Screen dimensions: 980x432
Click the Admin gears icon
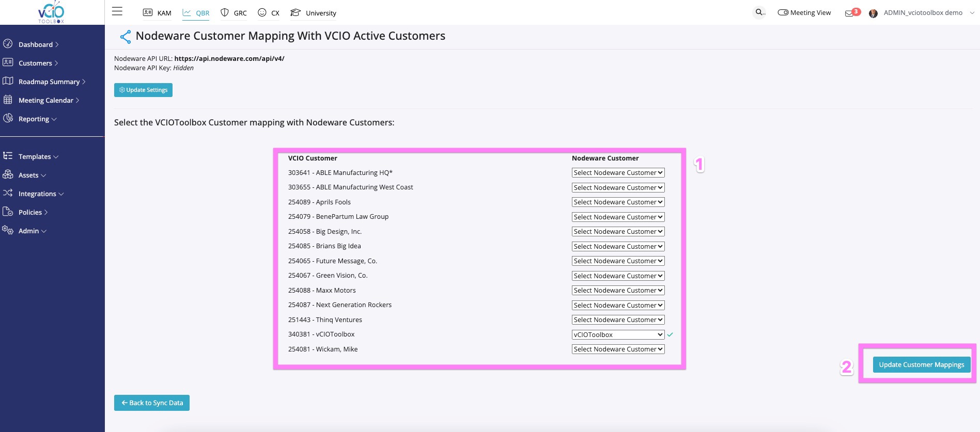point(8,230)
